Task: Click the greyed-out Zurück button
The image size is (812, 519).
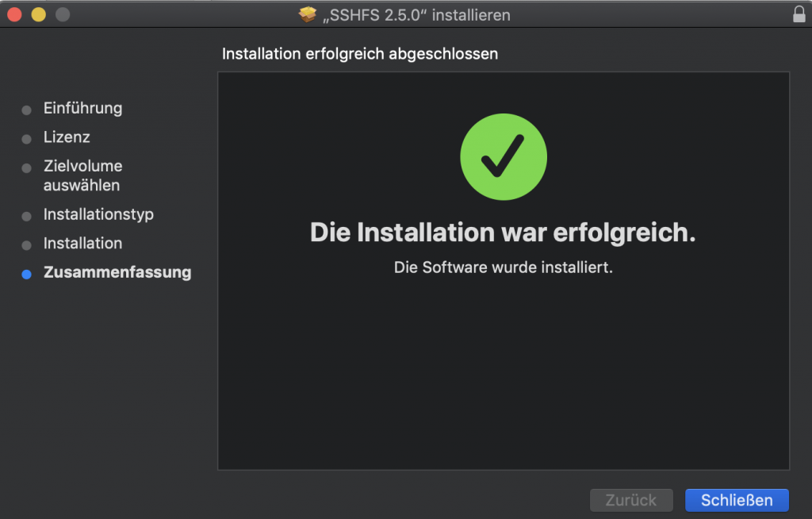Action: click(631, 500)
